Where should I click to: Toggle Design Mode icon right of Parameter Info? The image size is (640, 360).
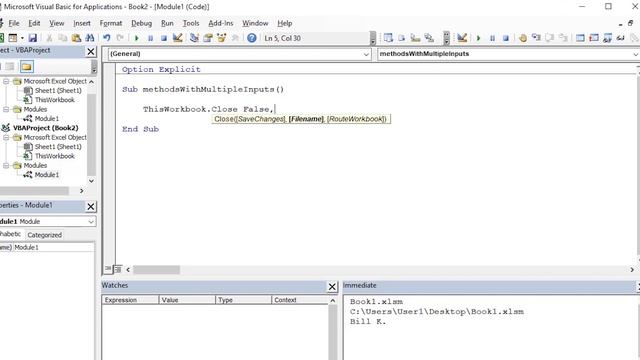point(462,38)
